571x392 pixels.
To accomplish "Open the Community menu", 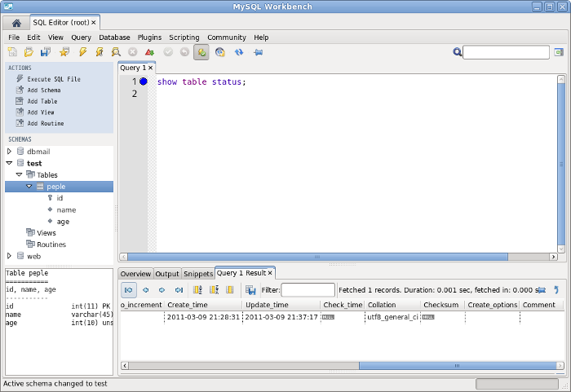I will click(227, 37).
